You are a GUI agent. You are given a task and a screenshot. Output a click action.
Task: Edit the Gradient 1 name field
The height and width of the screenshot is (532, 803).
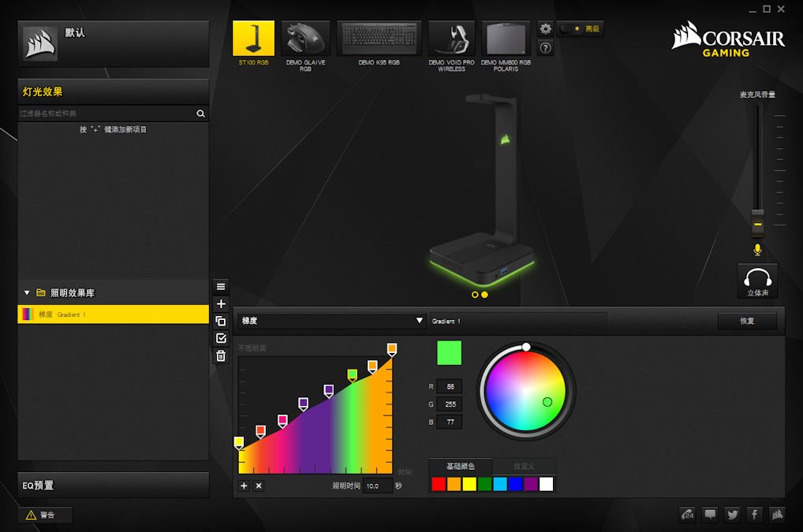[517, 322]
